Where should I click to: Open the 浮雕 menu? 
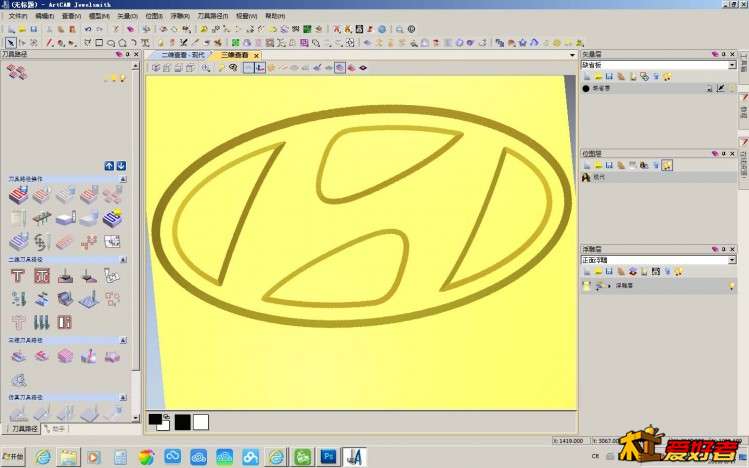click(180, 16)
